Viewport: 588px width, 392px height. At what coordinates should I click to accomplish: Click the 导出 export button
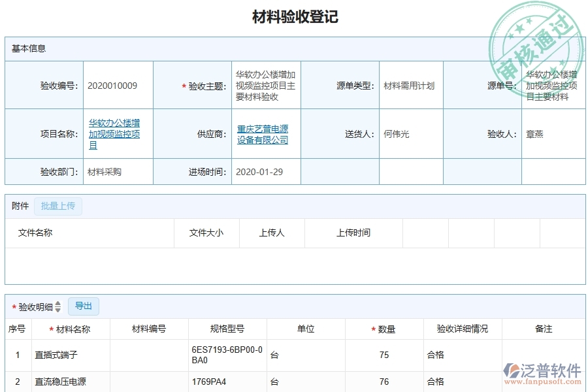[x=83, y=306]
